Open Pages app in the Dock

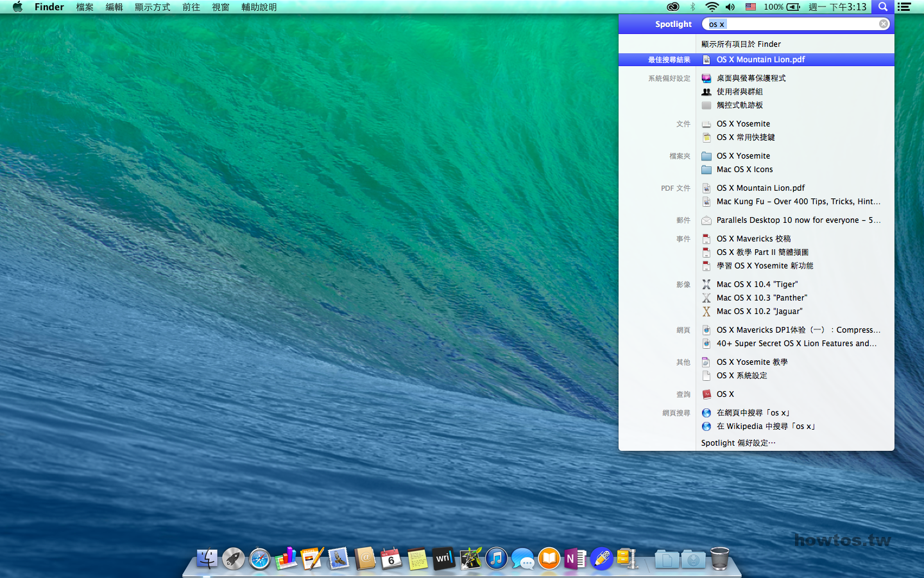coord(312,559)
